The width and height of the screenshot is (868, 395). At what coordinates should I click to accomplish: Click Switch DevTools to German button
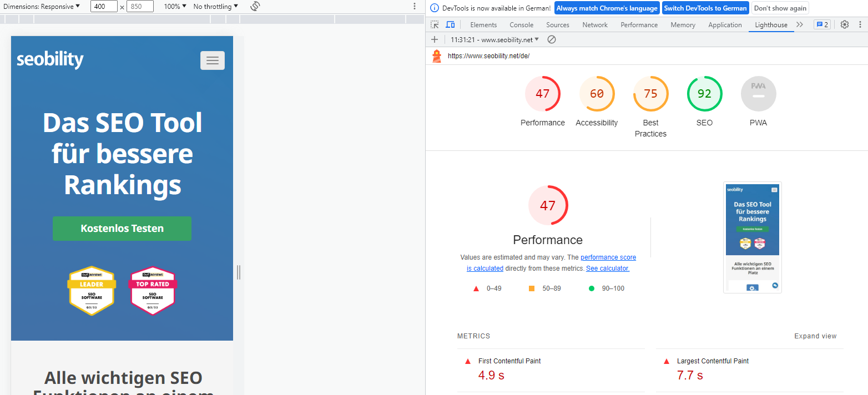pyautogui.click(x=705, y=8)
